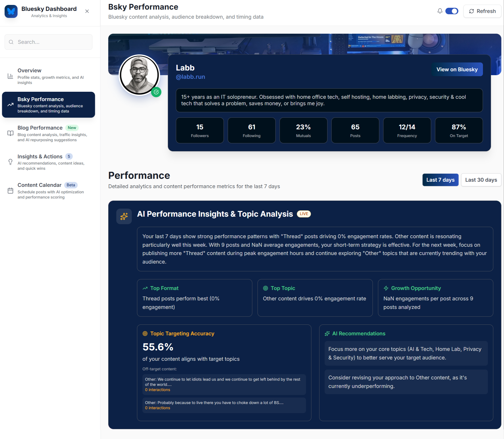Click View on Bluesky button

point(457,69)
